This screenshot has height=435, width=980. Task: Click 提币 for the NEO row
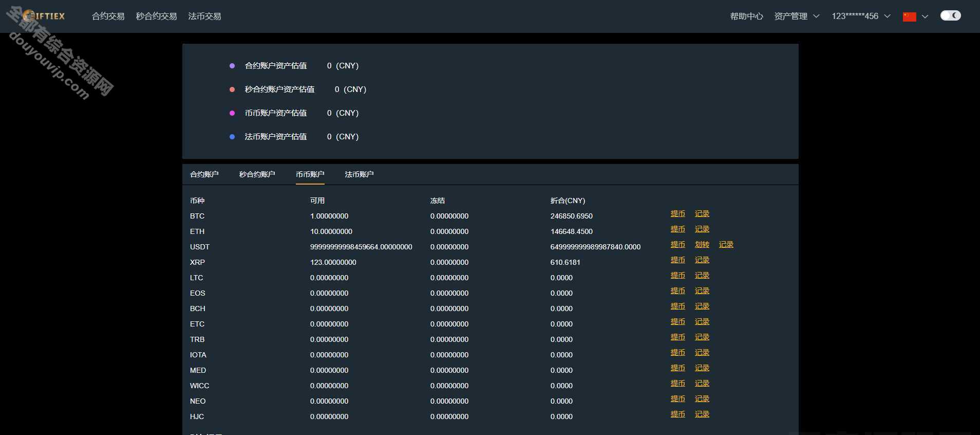click(677, 398)
